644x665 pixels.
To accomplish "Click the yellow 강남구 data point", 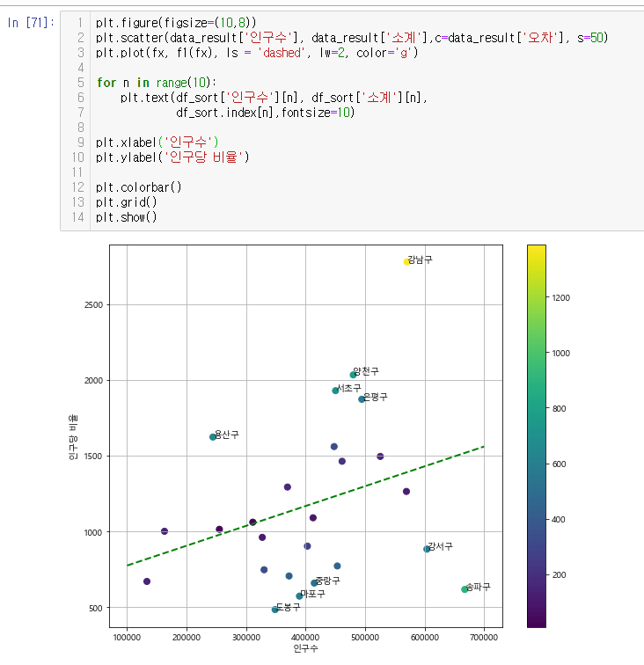I will 407,261.
